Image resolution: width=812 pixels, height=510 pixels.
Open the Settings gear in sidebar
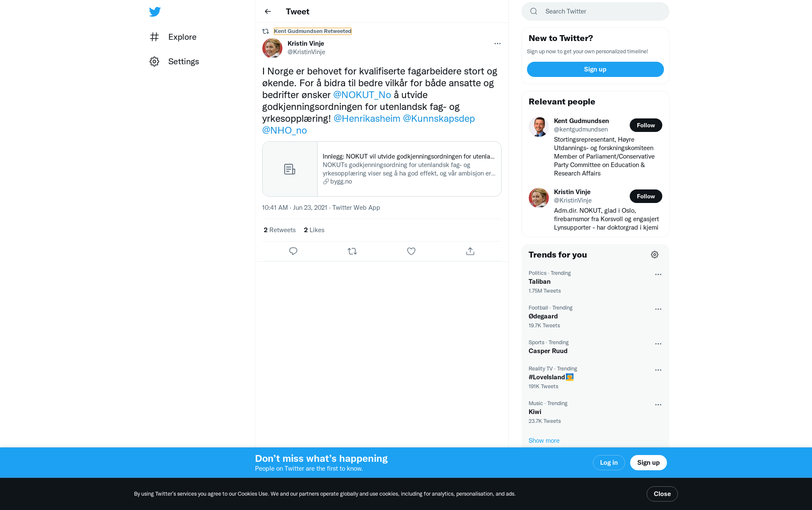click(x=174, y=61)
